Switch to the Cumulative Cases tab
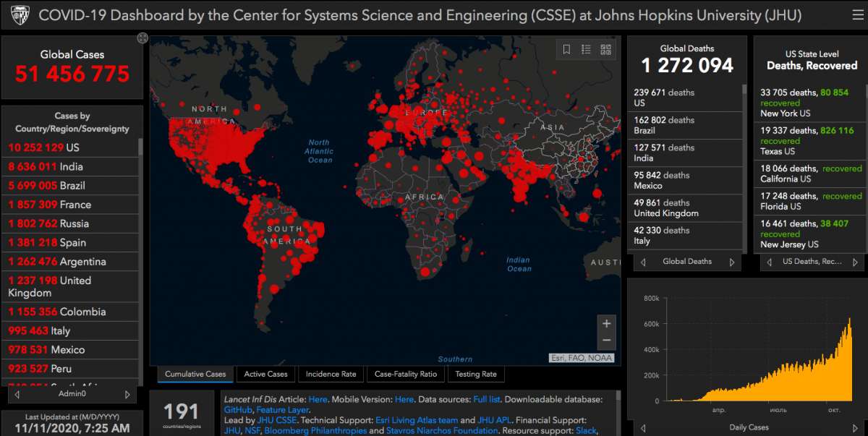The height and width of the screenshot is (436, 868). pos(195,374)
